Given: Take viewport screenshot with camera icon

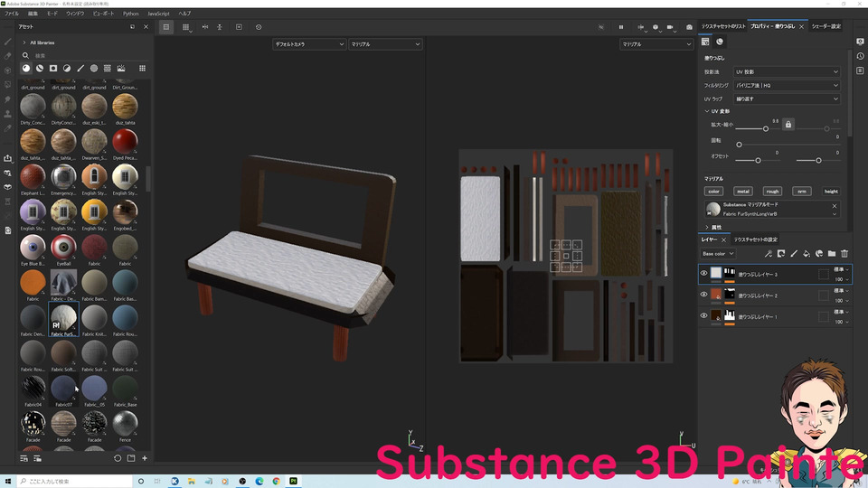Looking at the screenshot, I should pos(689,26).
